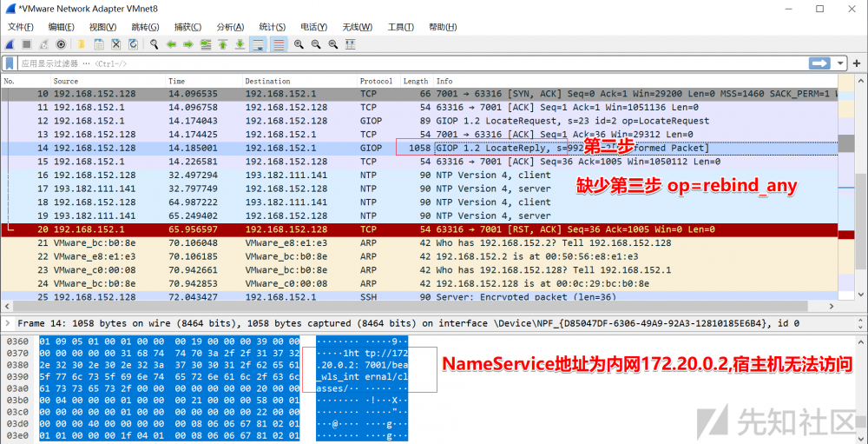868x444 pixels.
Task: Sort by the Destination column header
Action: point(299,81)
